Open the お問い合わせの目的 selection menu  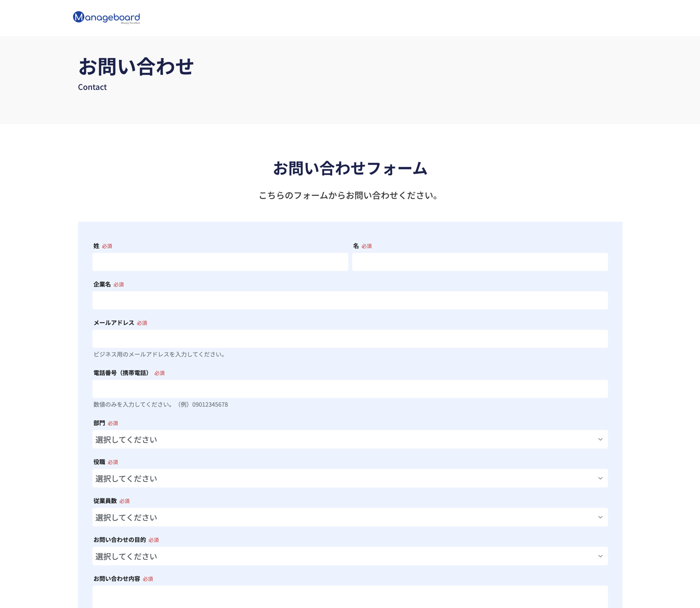point(350,556)
